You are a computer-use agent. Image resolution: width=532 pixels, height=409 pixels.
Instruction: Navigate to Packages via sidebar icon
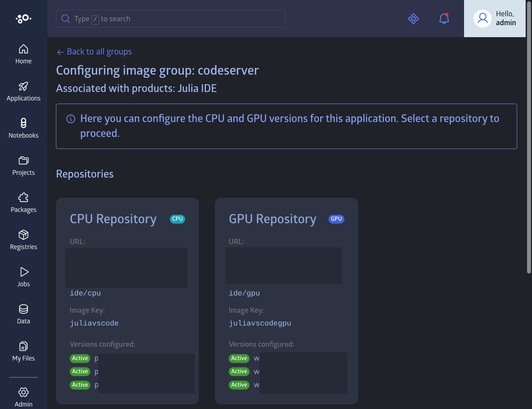pyautogui.click(x=23, y=203)
